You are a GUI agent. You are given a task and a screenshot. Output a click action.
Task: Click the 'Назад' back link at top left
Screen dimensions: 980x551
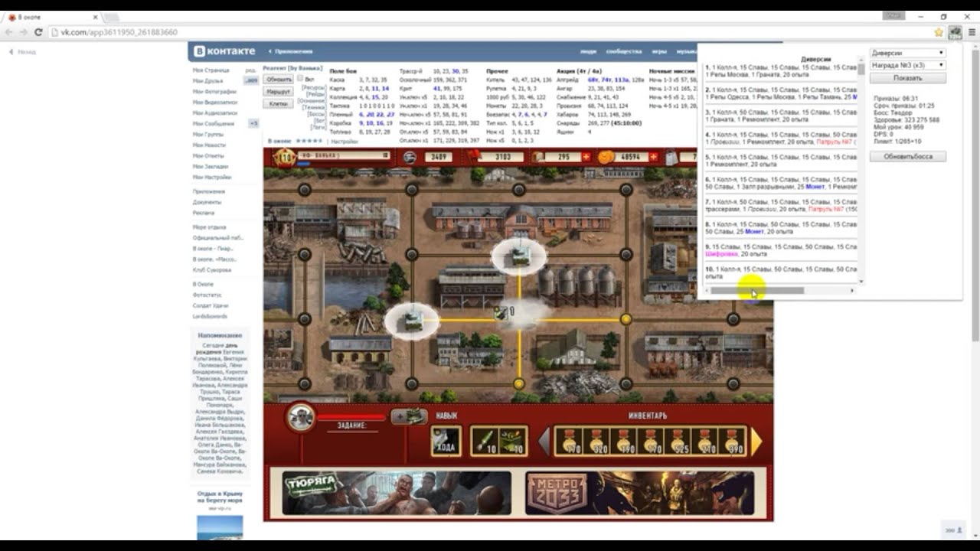point(23,52)
